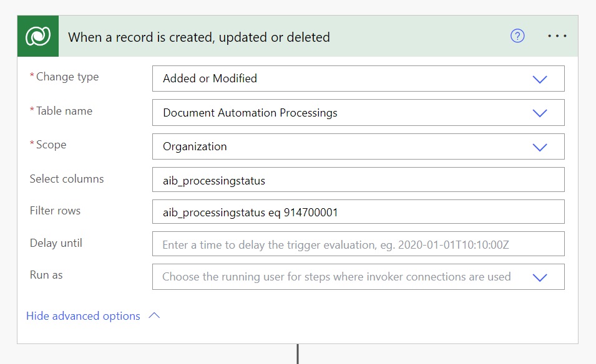Screen dimensions: 596x364
Task: Click the Select columns input field
Action: coord(358,180)
